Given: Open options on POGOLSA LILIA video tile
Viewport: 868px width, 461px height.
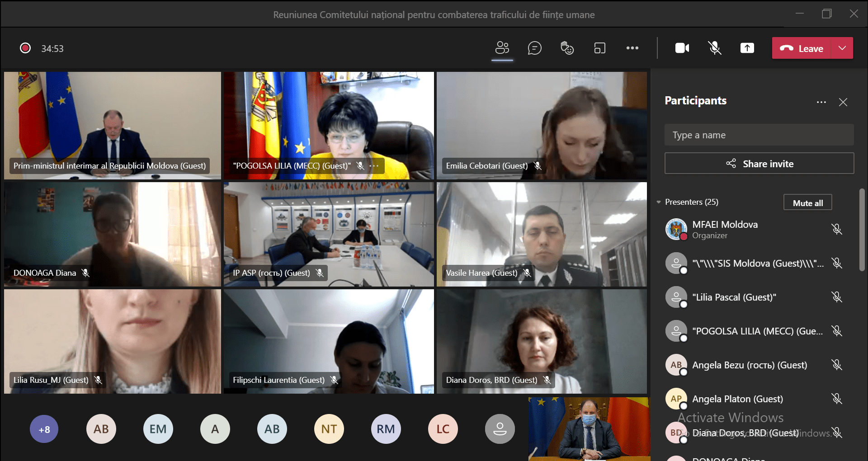Looking at the screenshot, I should [x=374, y=166].
